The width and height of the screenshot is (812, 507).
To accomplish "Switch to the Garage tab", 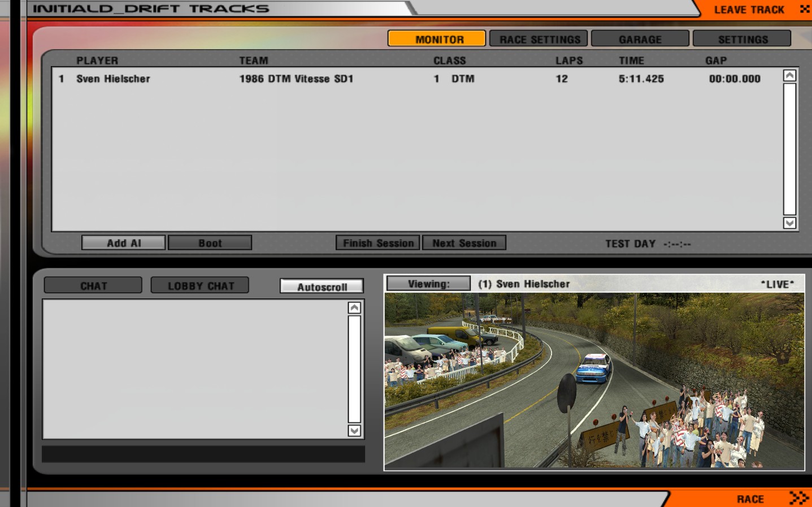I will click(640, 39).
